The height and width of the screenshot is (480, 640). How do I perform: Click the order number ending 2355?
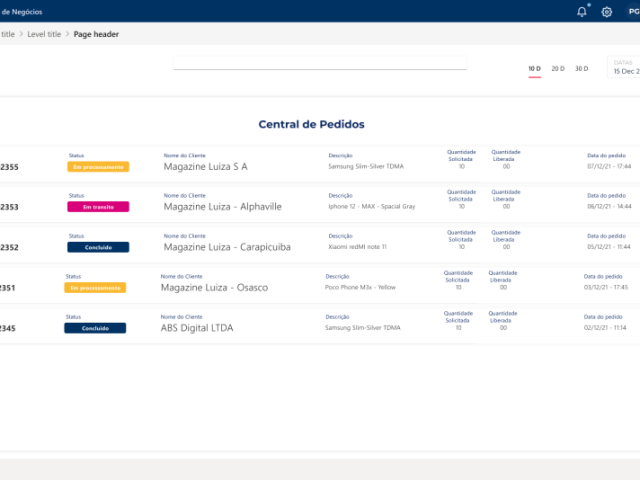coord(9,167)
